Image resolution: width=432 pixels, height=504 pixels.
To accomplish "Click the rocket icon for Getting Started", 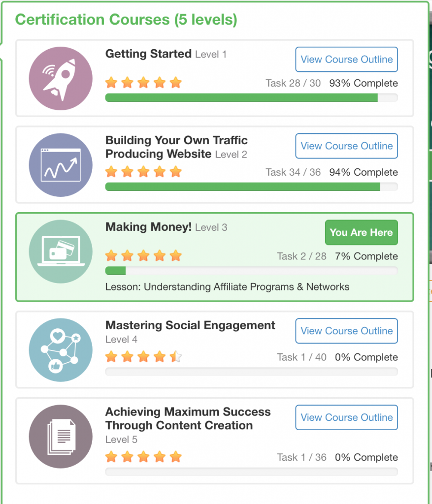I will (61, 78).
